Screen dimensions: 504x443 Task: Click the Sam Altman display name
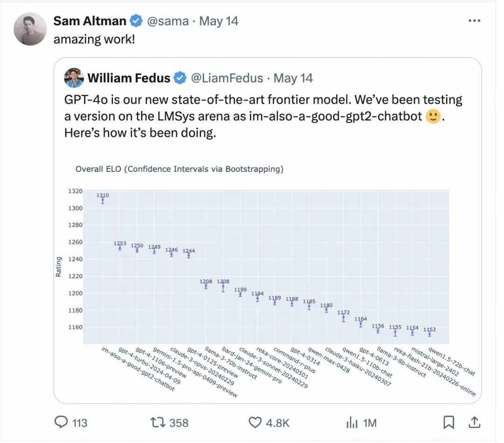[90, 21]
